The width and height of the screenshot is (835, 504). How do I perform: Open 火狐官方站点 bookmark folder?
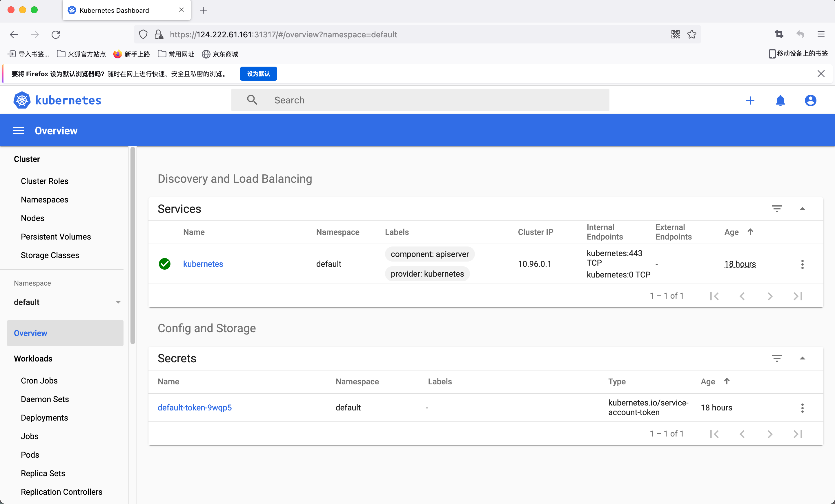click(81, 54)
